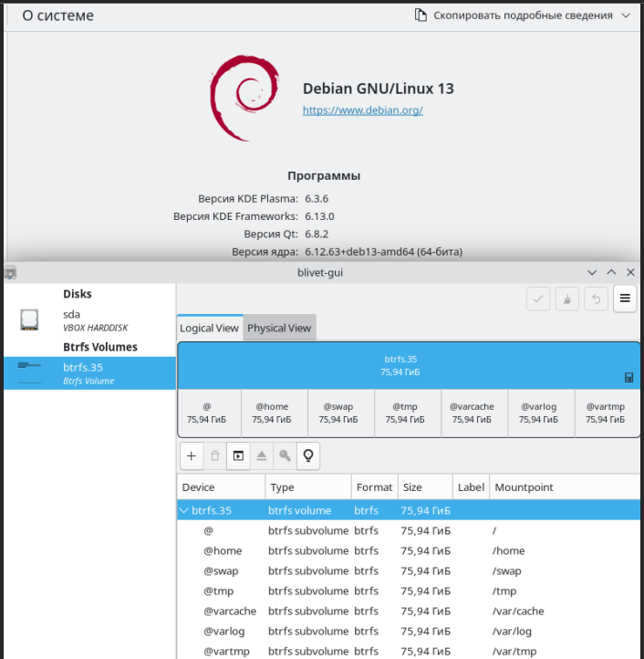The width and height of the screenshot is (644, 659).
Task: Select the @ row in device table
Action: coord(409,531)
